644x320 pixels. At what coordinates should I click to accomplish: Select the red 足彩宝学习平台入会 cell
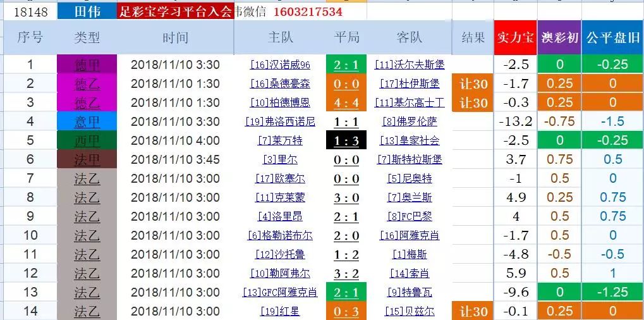click(175, 11)
